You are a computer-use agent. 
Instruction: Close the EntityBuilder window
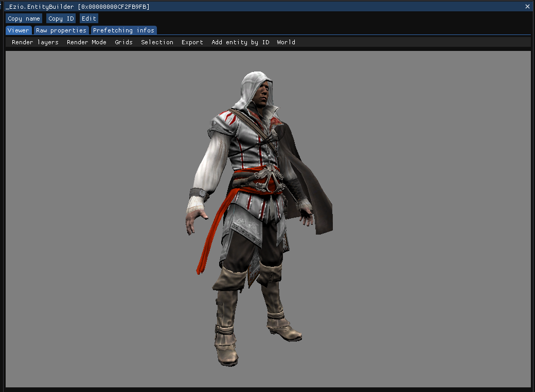point(527,6)
